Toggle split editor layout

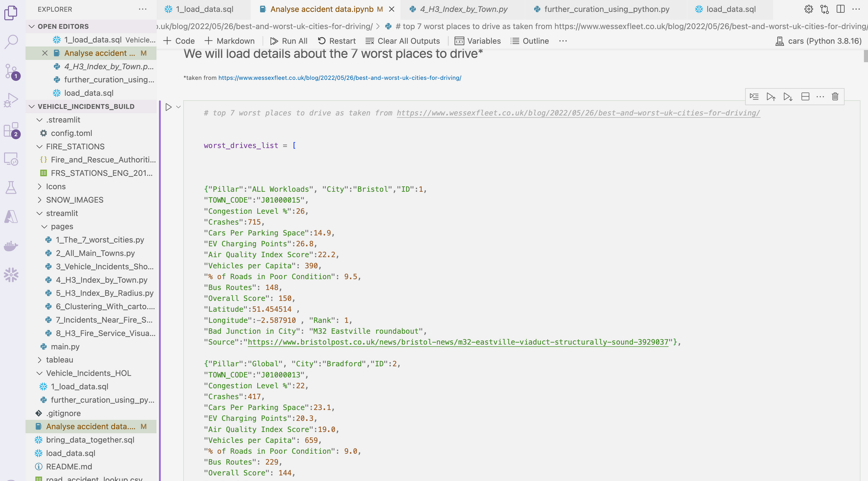tap(840, 9)
